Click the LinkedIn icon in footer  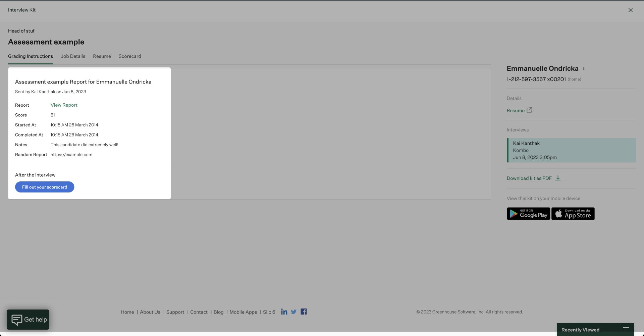point(284,312)
